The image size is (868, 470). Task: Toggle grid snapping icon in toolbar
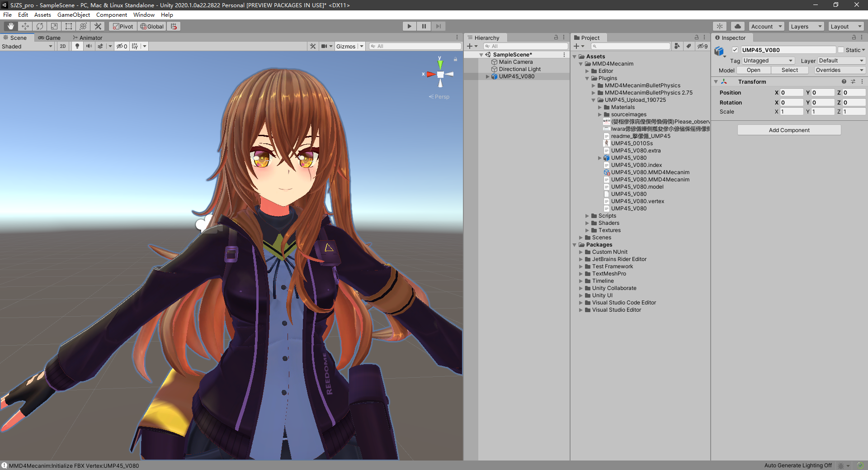click(174, 26)
